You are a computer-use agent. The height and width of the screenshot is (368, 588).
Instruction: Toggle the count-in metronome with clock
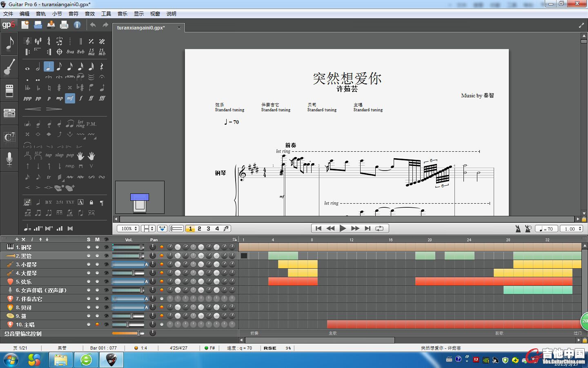pyautogui.click(x=528, y=229)
